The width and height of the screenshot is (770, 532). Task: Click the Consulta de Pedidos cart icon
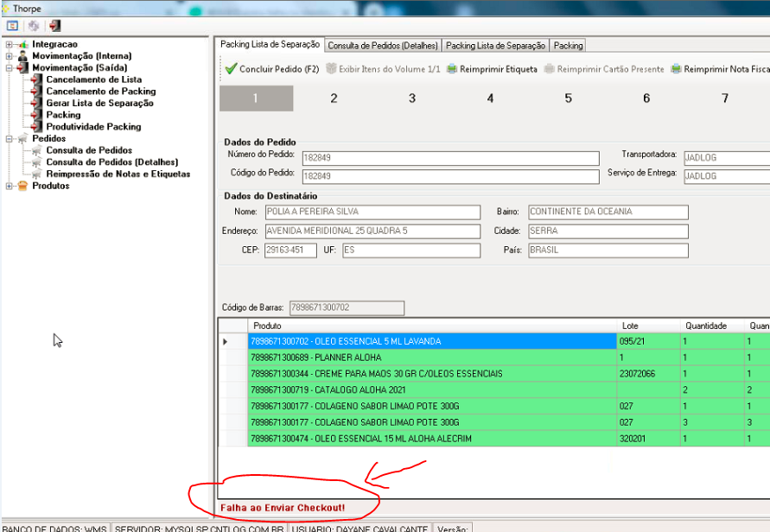click(36, 150)
